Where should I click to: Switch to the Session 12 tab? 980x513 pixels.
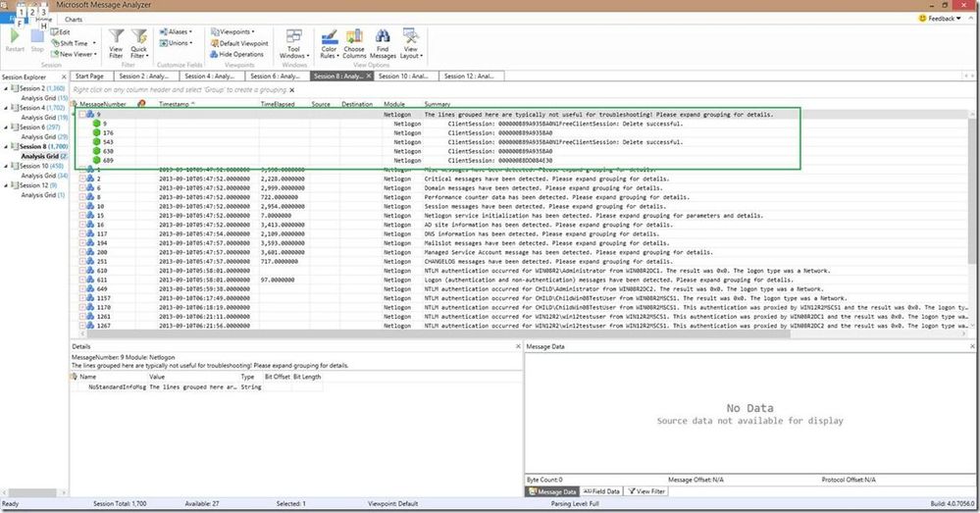(469, 77)
